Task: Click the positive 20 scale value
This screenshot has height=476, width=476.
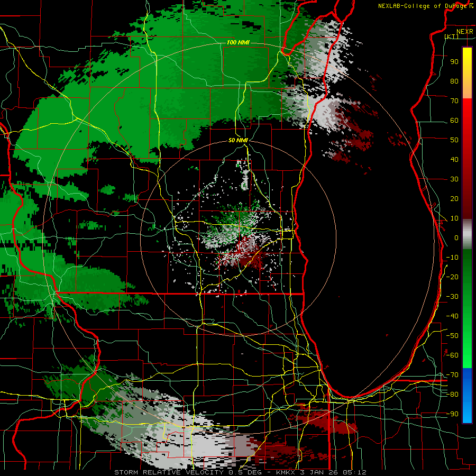Action: pyautogui.click(x=454, y=198)
